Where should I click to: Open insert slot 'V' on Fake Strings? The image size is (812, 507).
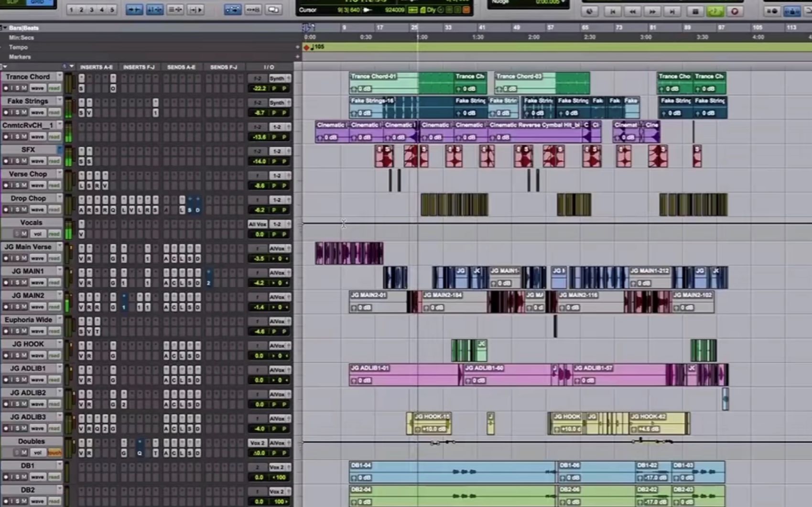pyautogui.click(x=89, y=113)
